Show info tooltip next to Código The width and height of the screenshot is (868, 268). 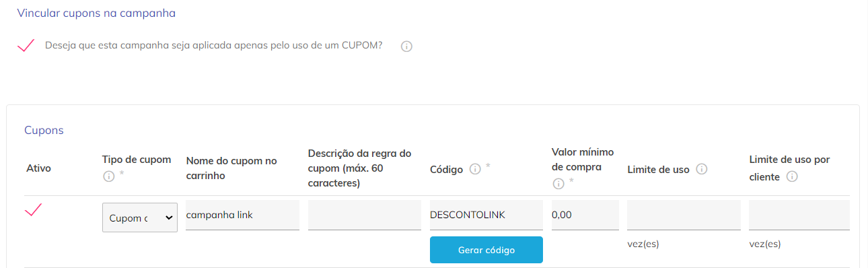474,170
